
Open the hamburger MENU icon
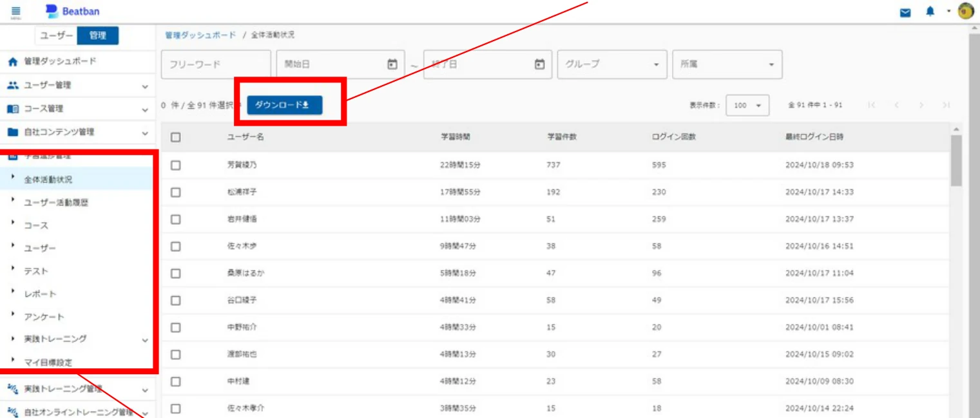(x=15, y=12)
